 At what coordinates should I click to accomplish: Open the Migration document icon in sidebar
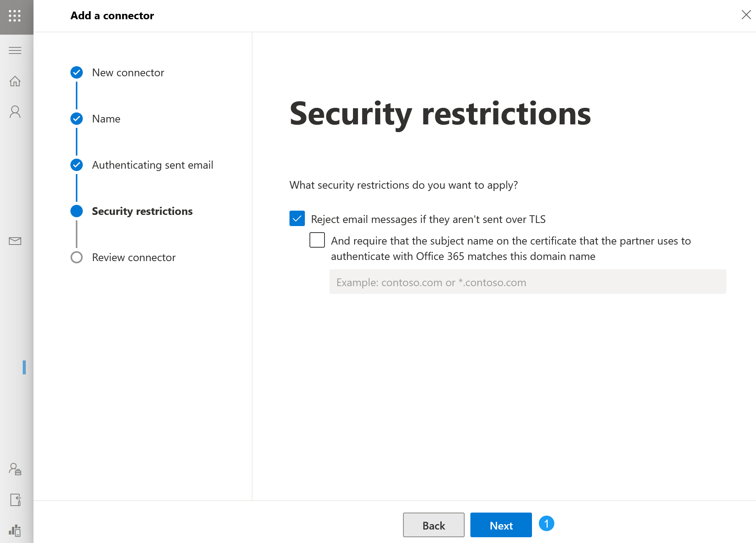click(15, 499)
